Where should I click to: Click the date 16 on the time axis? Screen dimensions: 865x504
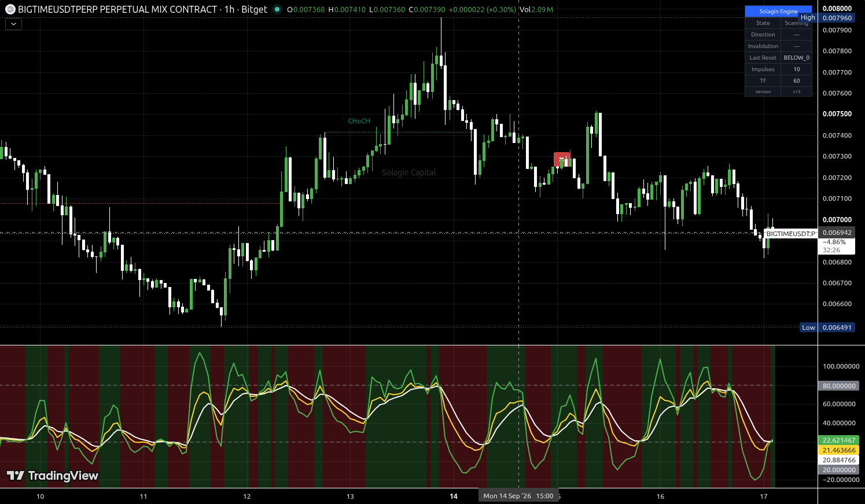click(x=660, y=496)
